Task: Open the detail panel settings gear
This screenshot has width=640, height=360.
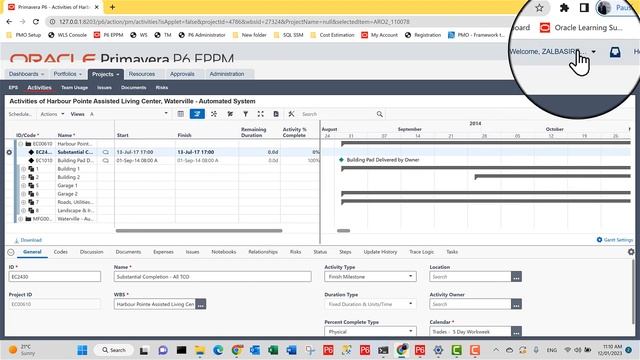Action: click(x=631, y=252)
